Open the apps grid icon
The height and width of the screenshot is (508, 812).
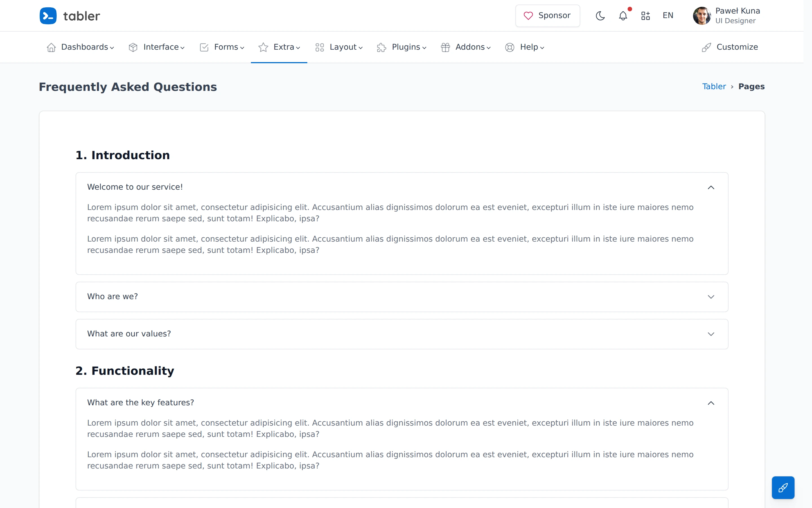[646, 16]
